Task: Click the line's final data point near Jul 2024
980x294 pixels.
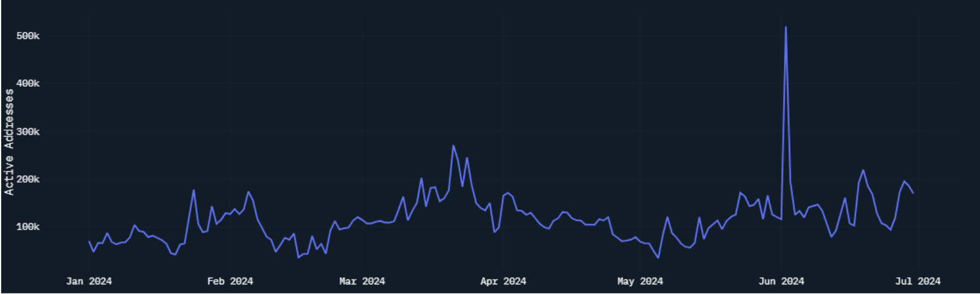Action: (x=913, y=193)
